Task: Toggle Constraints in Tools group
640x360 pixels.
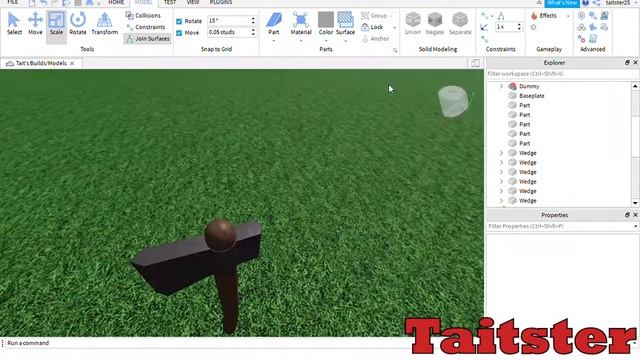Action: click(146, 27)
